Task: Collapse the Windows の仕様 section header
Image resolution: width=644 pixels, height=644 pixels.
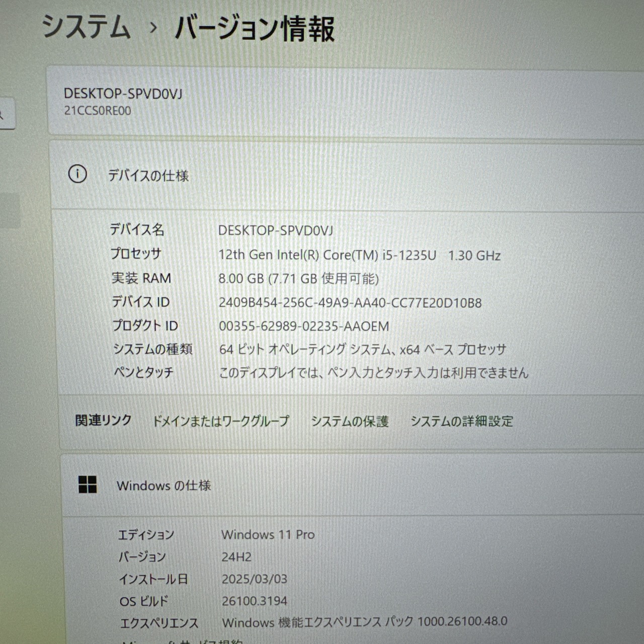Action: coord(352,486)
